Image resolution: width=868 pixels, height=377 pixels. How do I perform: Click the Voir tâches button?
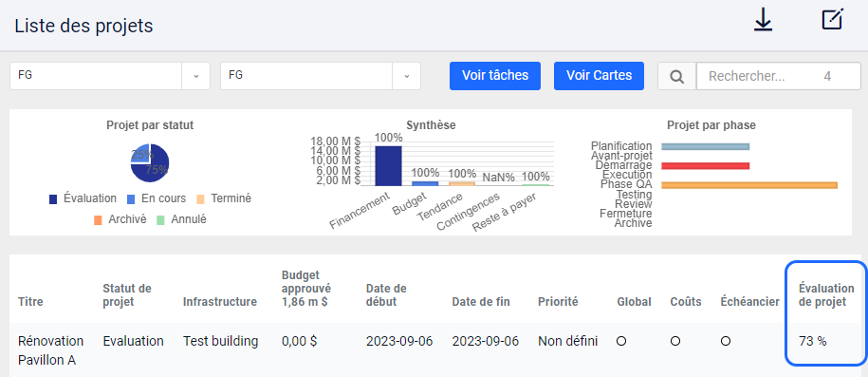pos(495,75)
